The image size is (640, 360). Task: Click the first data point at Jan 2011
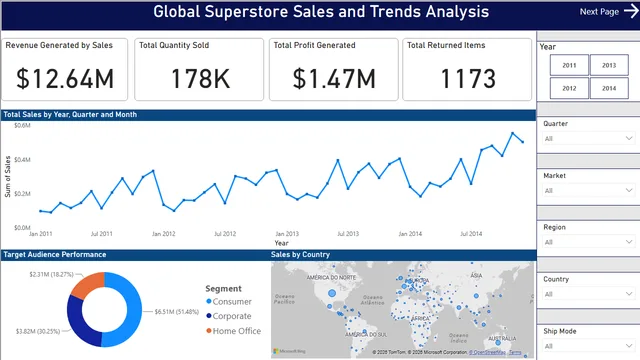tap(40, 211)
